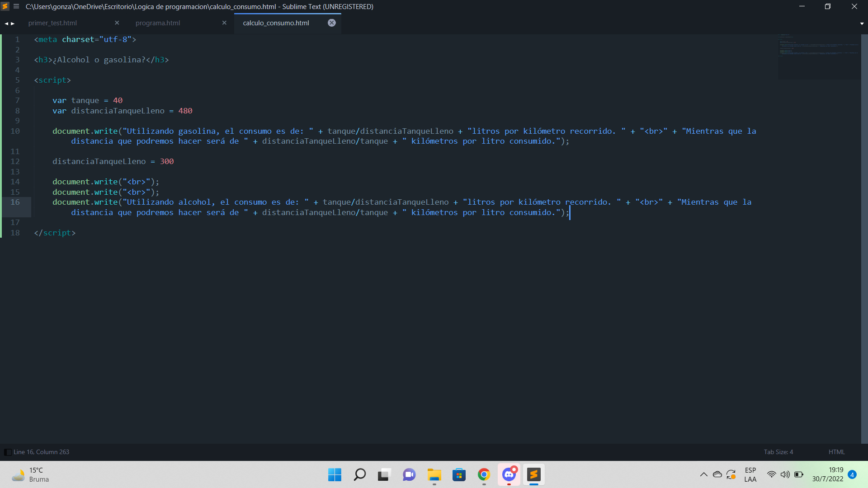Close the programa.html tab
The height and width of the screenshot is (488, 868).
[224, 23]
